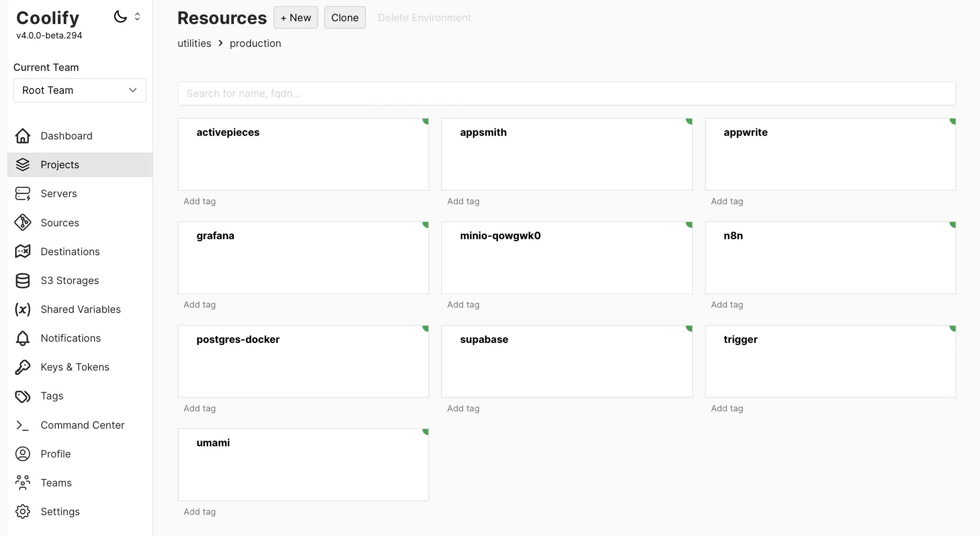Image resolution: width=980 pixels, height=536 pixels.
Task: Click Add tag under umami
Action: [200, 512]
